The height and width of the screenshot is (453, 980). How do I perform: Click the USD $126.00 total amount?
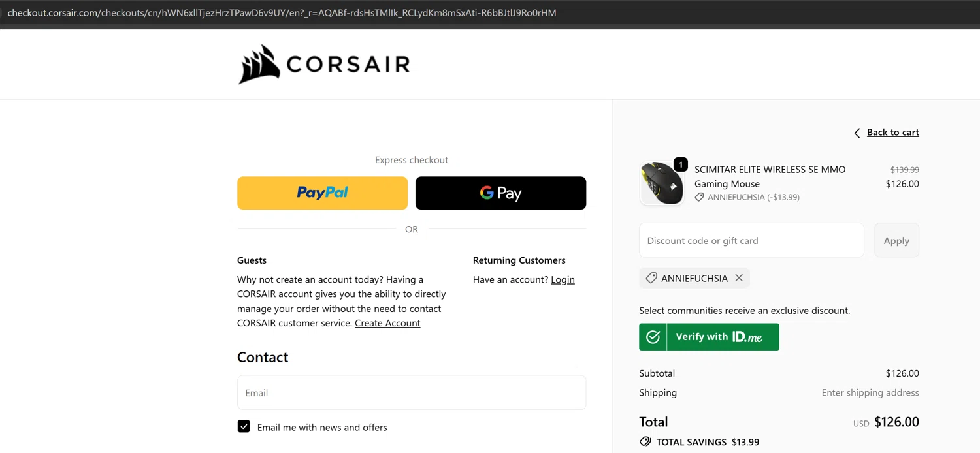[886, 422]
